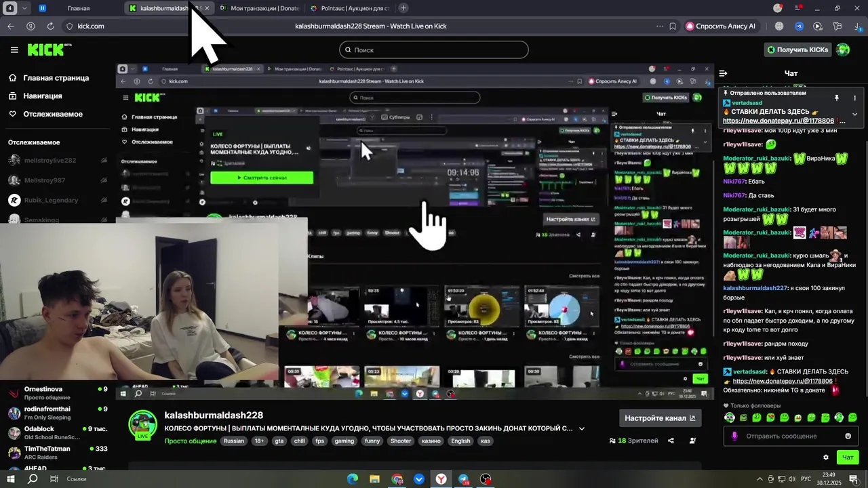Open the browser tab group dropdown arrow

coord(25,8)
